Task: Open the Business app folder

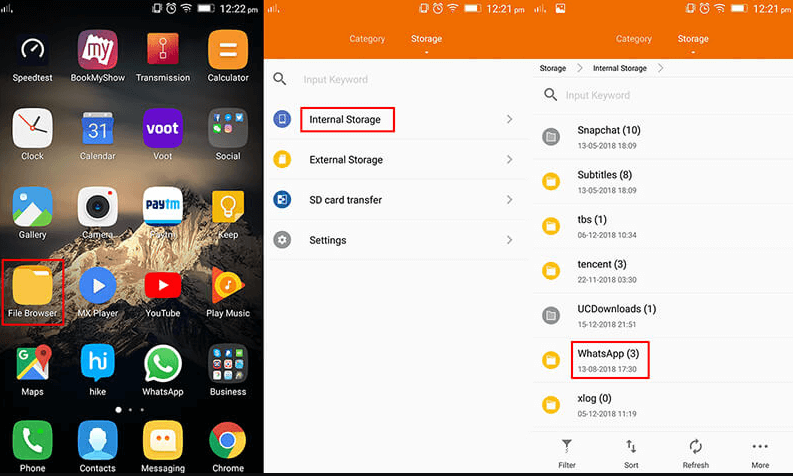Action: 228,363
